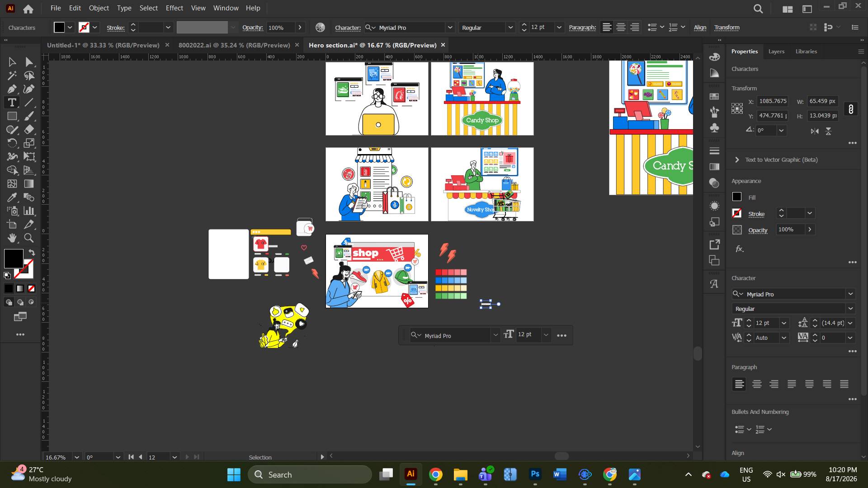Screen dimensions: 868x488
Task: Toggle align right in the control bar
Action: click(635, 28)
